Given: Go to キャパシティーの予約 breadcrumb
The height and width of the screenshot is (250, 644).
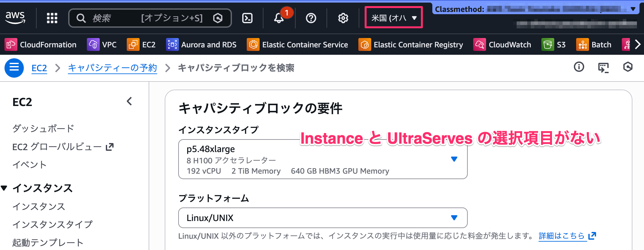Looking at the screenshot, I should [112, 68].
